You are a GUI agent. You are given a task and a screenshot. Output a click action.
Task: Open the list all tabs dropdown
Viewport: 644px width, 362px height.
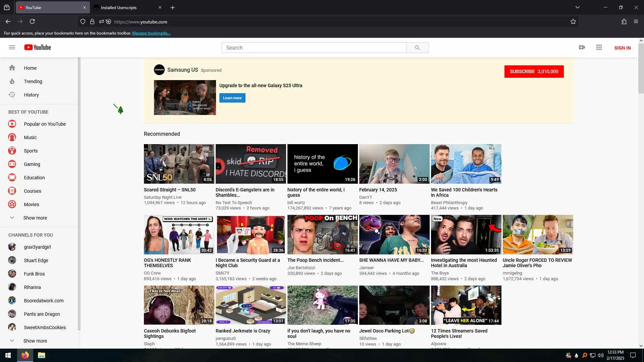(578, 7)
